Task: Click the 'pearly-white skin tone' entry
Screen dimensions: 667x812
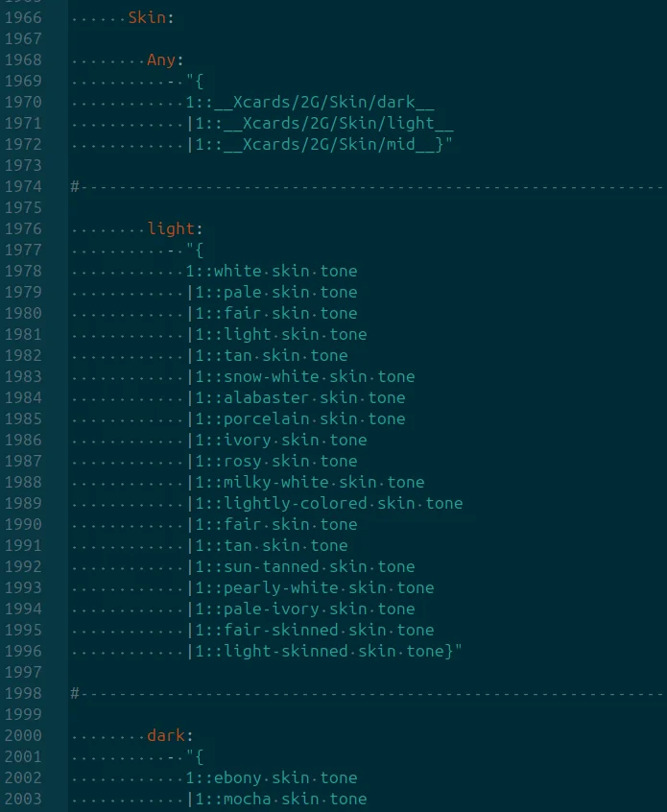Action: click(x=310, y=587)
